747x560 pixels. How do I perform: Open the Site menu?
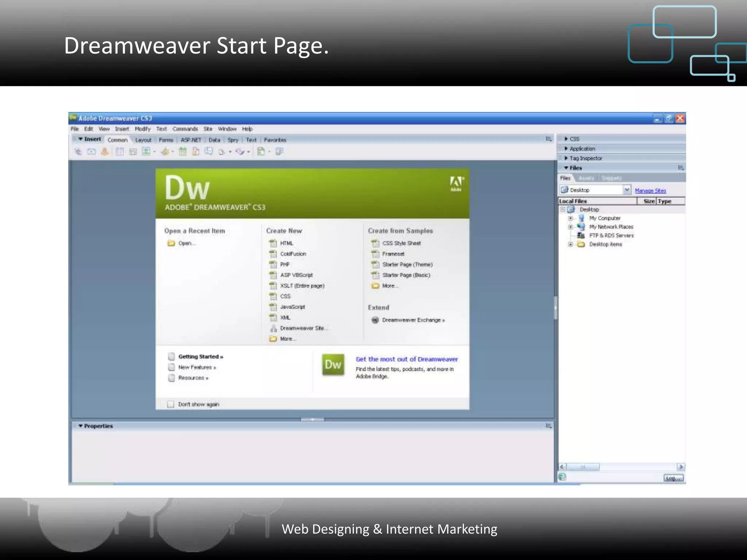click(208, 129)
